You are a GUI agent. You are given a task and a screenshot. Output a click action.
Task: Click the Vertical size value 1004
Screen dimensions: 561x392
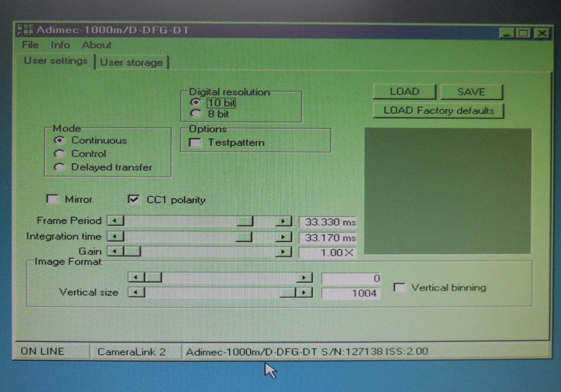click(x=351, y=293)
